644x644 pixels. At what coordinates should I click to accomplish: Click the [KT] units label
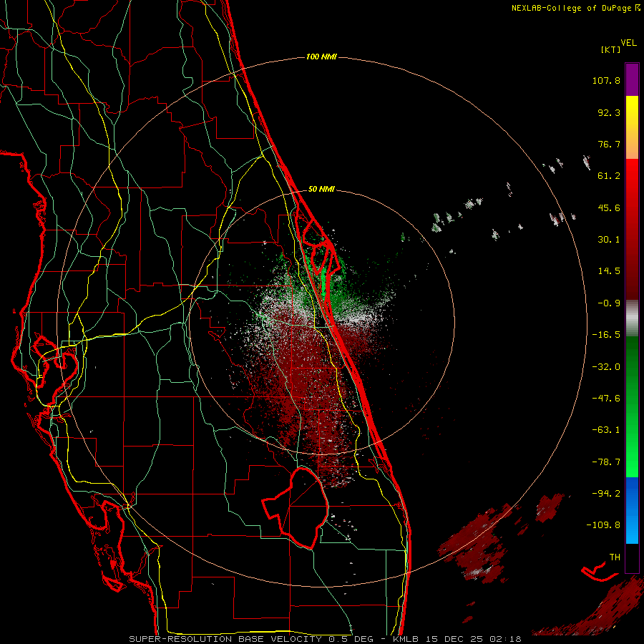coord(611,49)
